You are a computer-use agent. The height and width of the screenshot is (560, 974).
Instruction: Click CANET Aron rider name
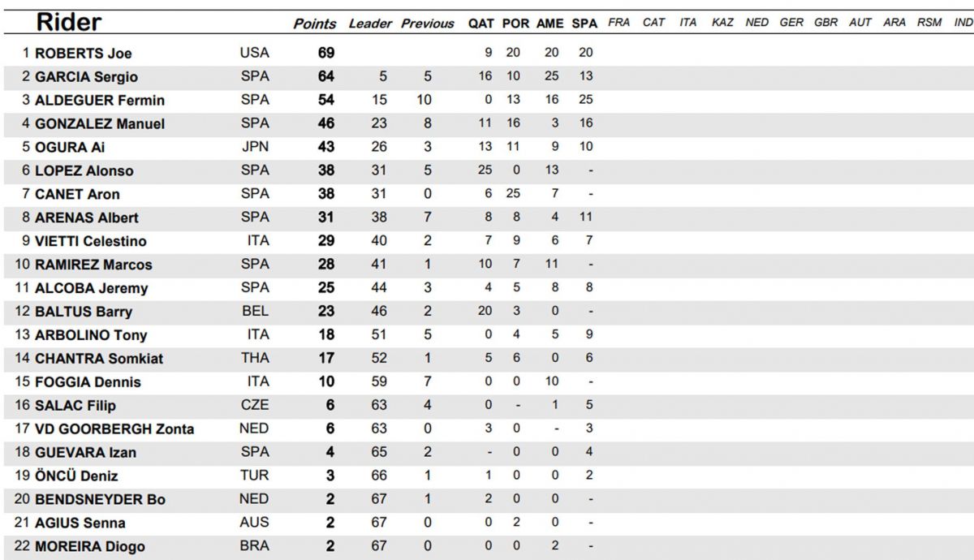coord(77,195)
